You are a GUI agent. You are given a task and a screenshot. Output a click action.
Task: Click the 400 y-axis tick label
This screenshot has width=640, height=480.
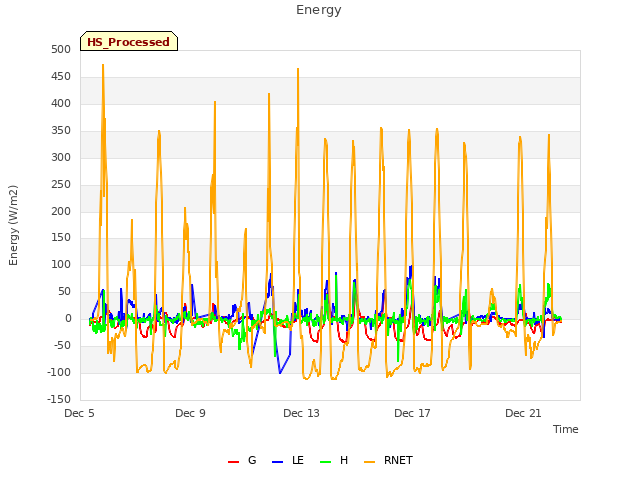[x=61, y=104]
